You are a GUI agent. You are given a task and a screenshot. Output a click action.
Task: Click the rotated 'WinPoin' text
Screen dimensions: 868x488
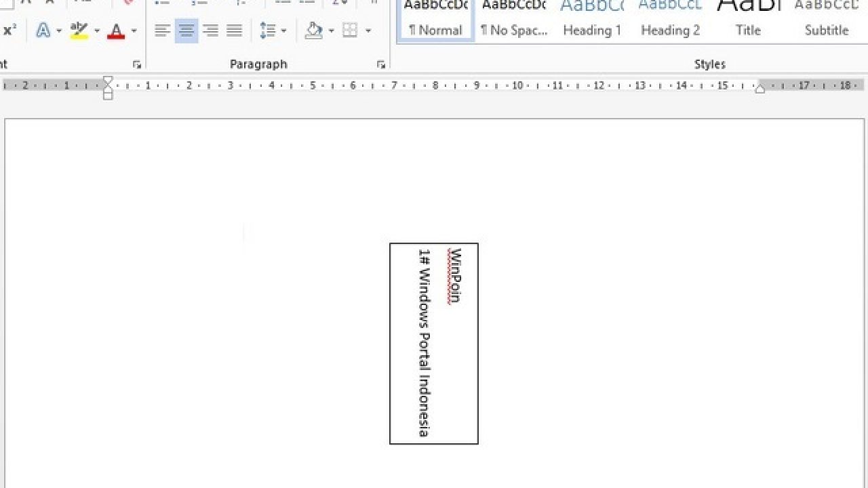pos(456,276)
